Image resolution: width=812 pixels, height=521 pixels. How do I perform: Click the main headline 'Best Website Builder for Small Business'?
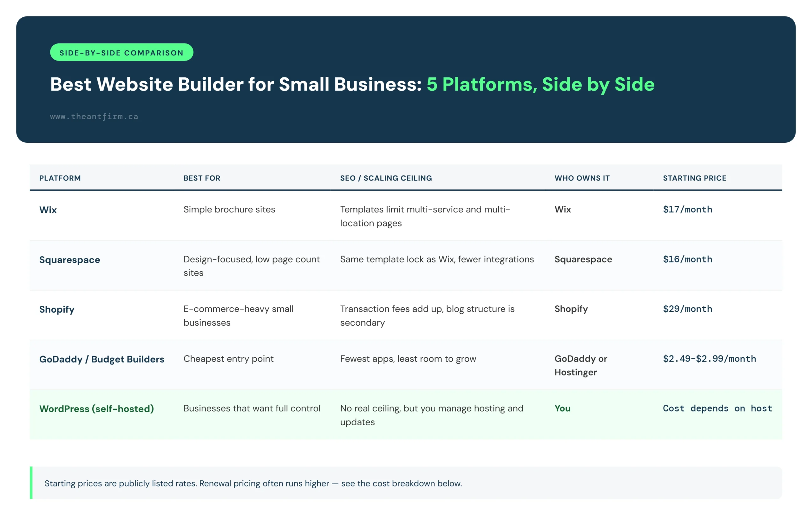[236, 84]
